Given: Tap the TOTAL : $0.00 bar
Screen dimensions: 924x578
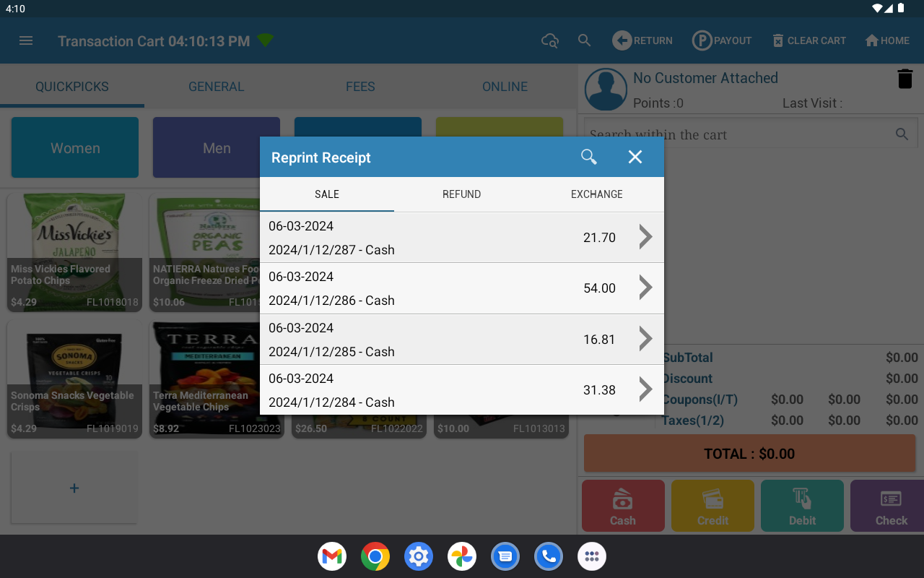Looking at the screenshot, I should pyautogui.click(x=749, y=454).
